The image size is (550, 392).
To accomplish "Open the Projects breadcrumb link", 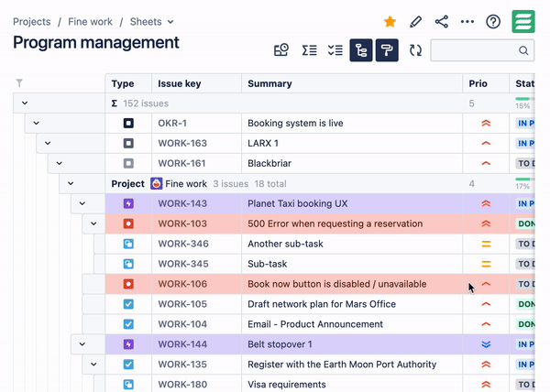I will tap(32, 22).
